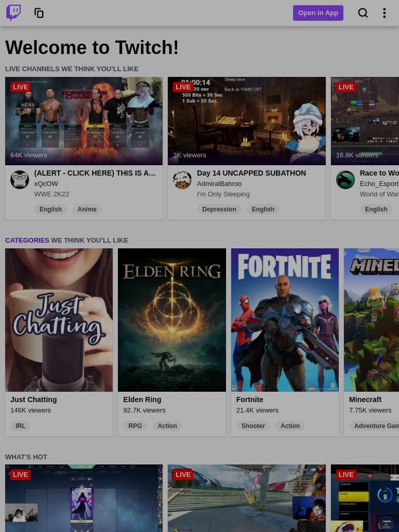Click the Race to Wo stream title
Screen dimensions: 399x532
(379, 173)
